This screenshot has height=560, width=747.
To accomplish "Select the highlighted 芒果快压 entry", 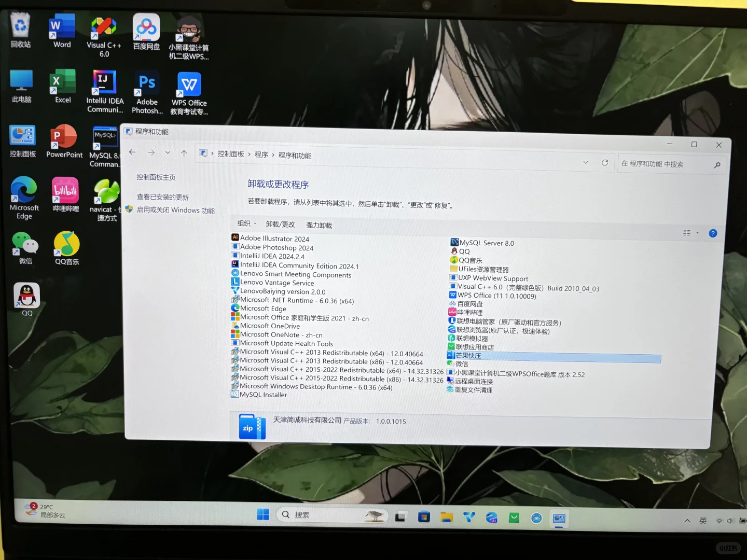I will (554, 356).
